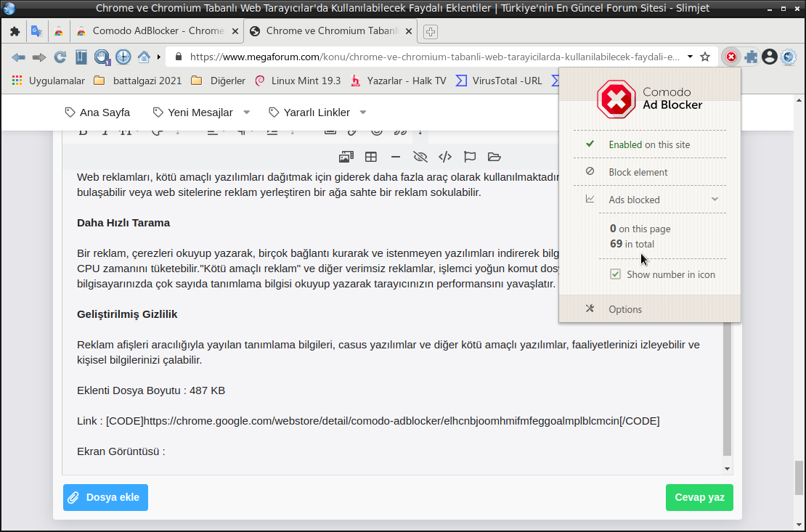Insert a horizontal line in the editor
The width and height of the screenshot is (806, 532).
(395, 157)
